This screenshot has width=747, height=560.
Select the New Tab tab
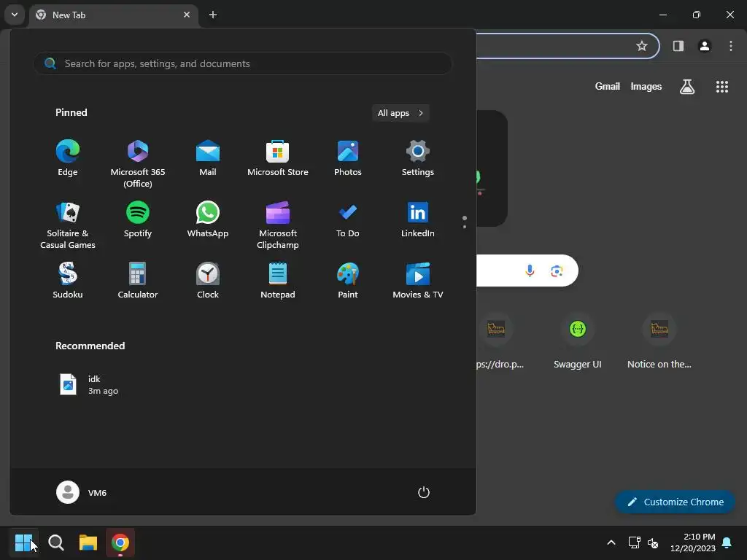pyautogui.click(x=114, y=15)
